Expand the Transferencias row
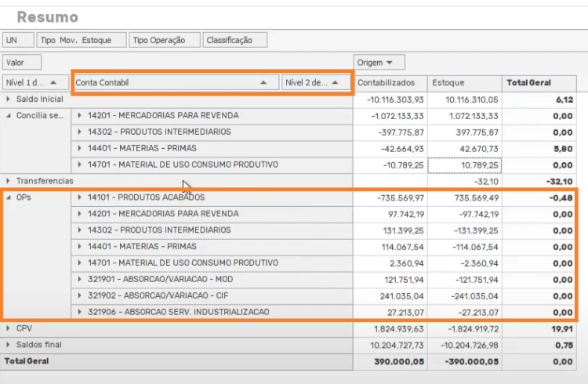This screenshot has height=384, width=588. [9, 181]
